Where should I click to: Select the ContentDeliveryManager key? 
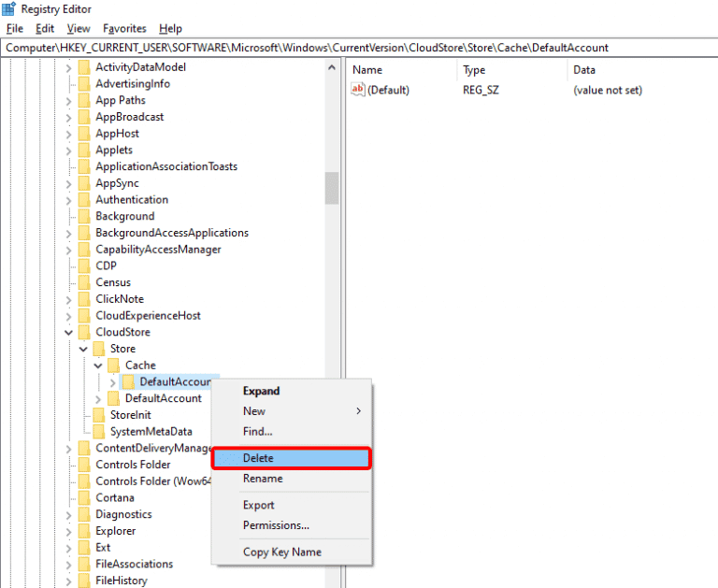click(x=153, y=448)
